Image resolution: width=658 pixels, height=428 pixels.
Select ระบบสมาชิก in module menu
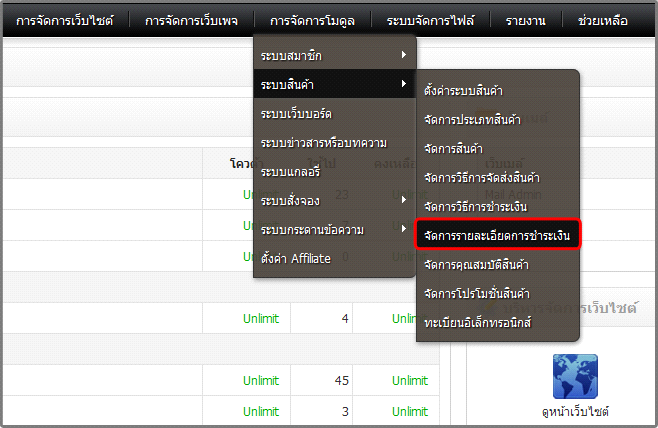click(334, 55)
